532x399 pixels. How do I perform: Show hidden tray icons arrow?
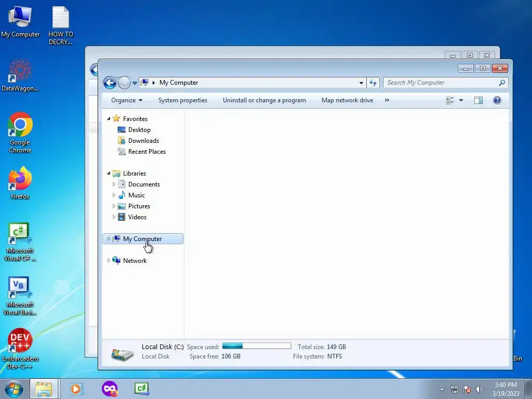(442, 389)
